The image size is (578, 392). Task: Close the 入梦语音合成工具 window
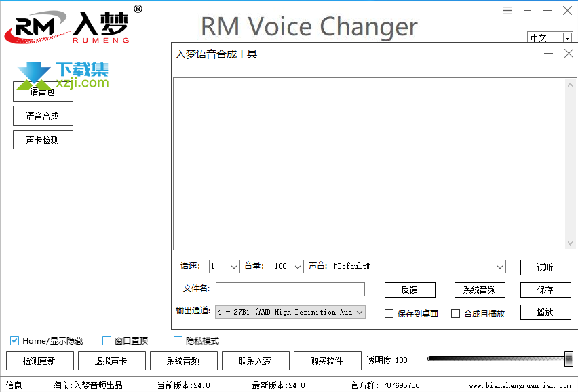coord(569,54)
